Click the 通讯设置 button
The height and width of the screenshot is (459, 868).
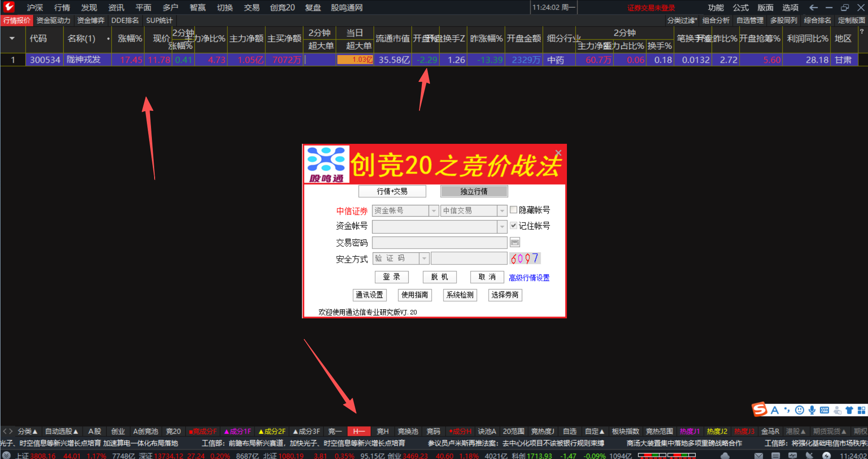(369, 295)
